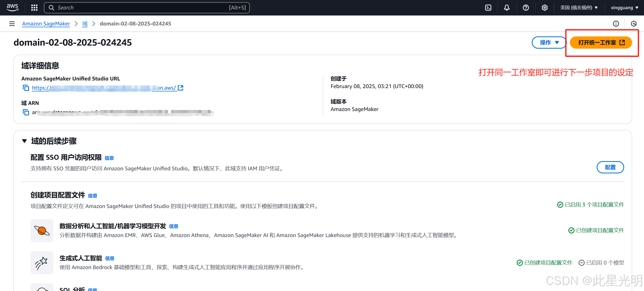
Task: Toggle the side navigation hamburger menu
Action: (x=12, y=24)
